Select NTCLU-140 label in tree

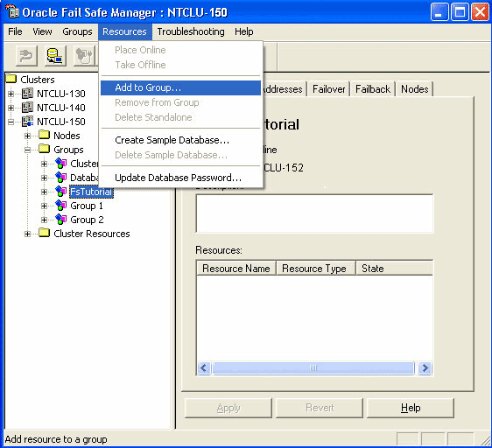click(61, 108)
